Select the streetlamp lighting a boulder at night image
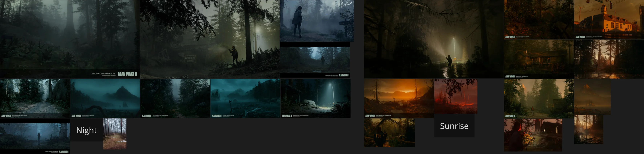 coord(316,98)
